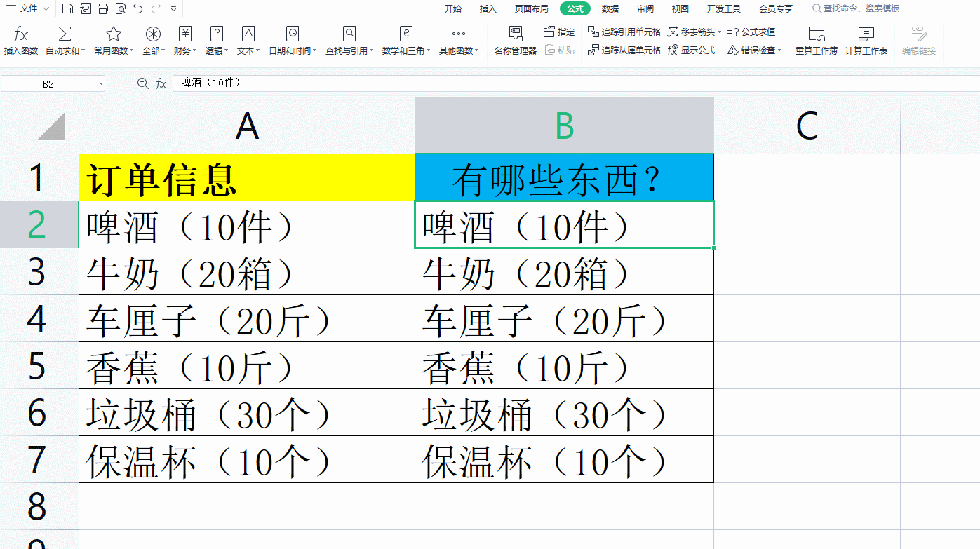Click the Undo arrow
The width and height of the screenshot is (980, 549).
point(138,8)
